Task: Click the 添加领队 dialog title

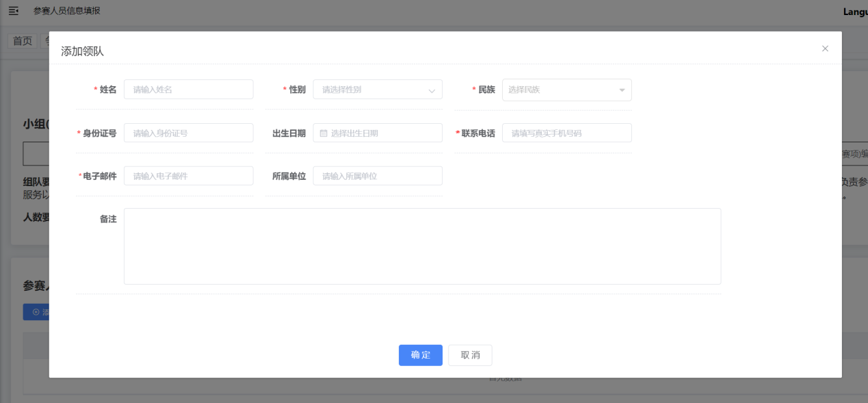Action: click(x=82, y=51)
